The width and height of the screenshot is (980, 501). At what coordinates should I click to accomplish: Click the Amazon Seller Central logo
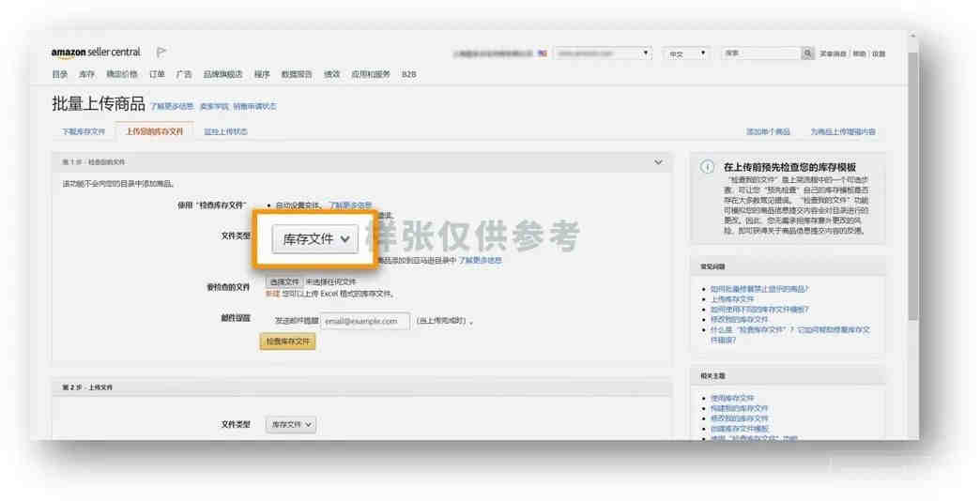point(97,53)
